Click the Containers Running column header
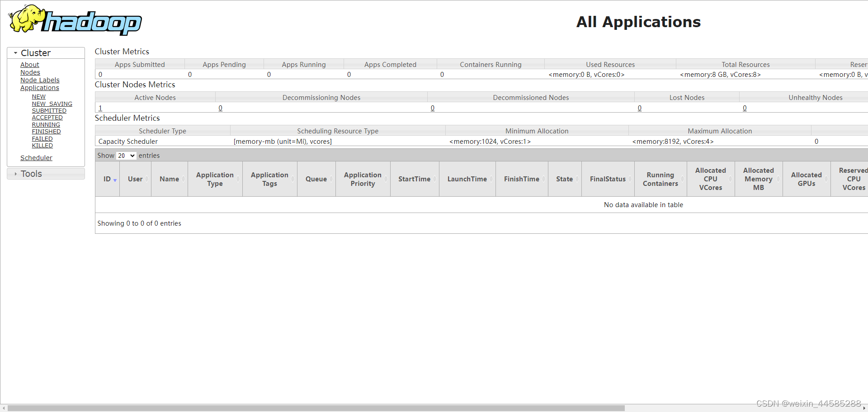The width and height of the screenshot is (868, 412). tap(491, 65)
